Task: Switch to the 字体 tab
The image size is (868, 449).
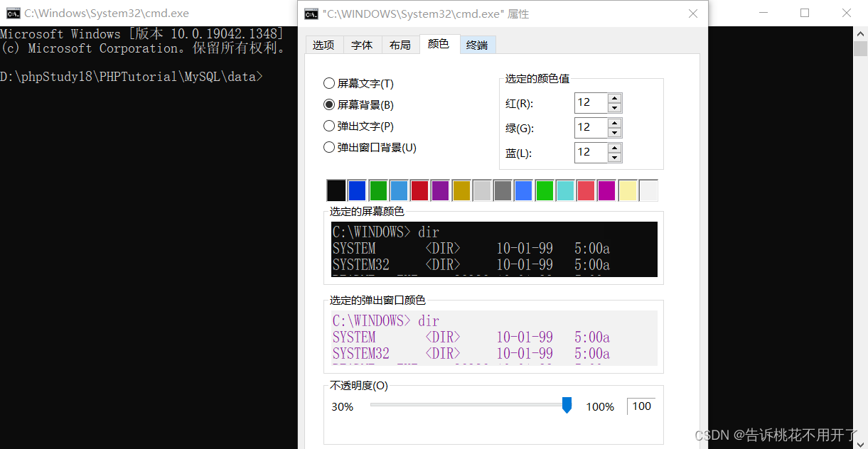Action: [x=362, y=45]
